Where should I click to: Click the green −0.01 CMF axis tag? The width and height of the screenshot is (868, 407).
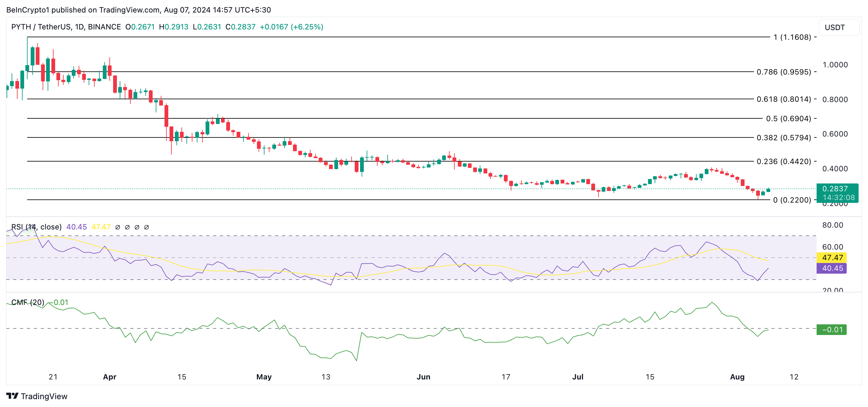click(x=832, y=330)
